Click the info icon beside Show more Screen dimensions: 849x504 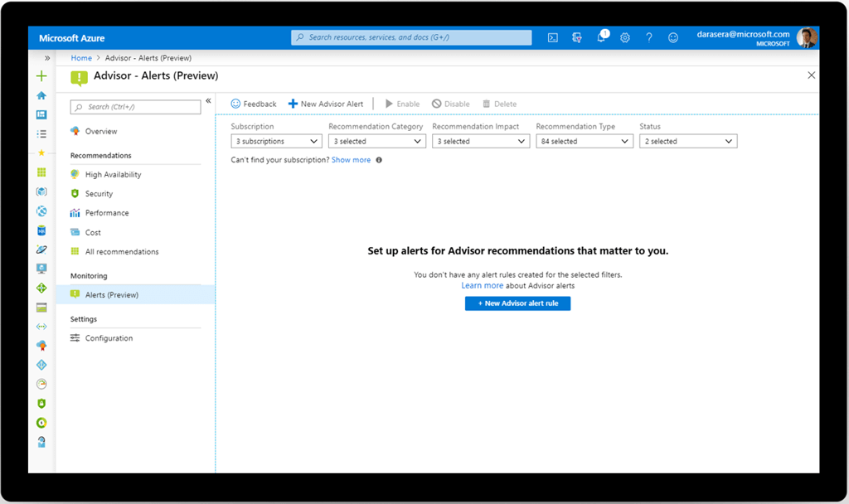379,160
